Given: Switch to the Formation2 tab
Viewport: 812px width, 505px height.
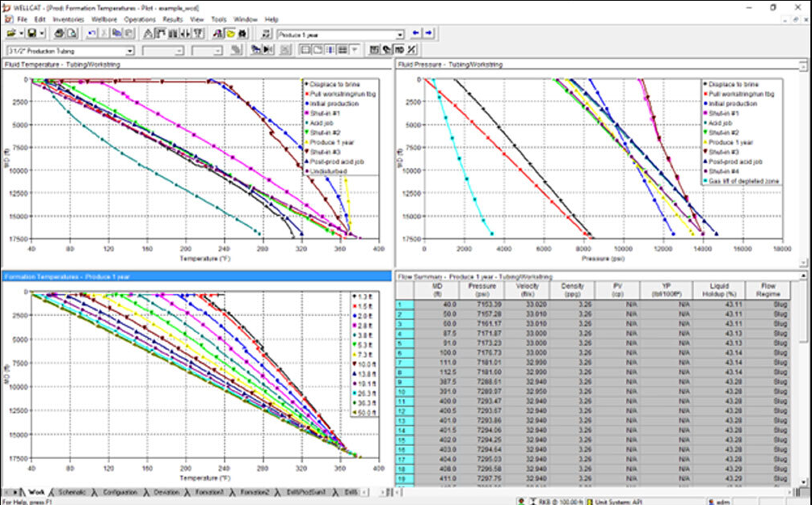Looking at the screenshot, I should point(255,492).
